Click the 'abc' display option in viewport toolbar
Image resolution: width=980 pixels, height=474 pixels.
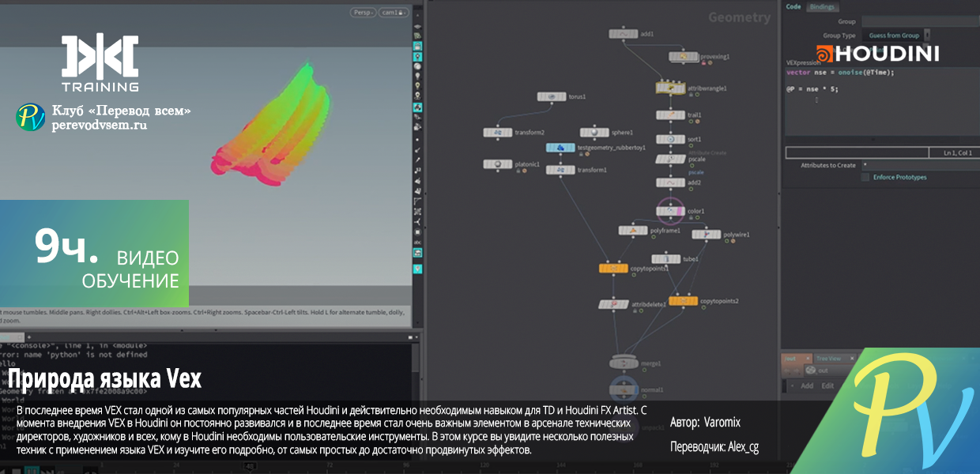(417, 243)
